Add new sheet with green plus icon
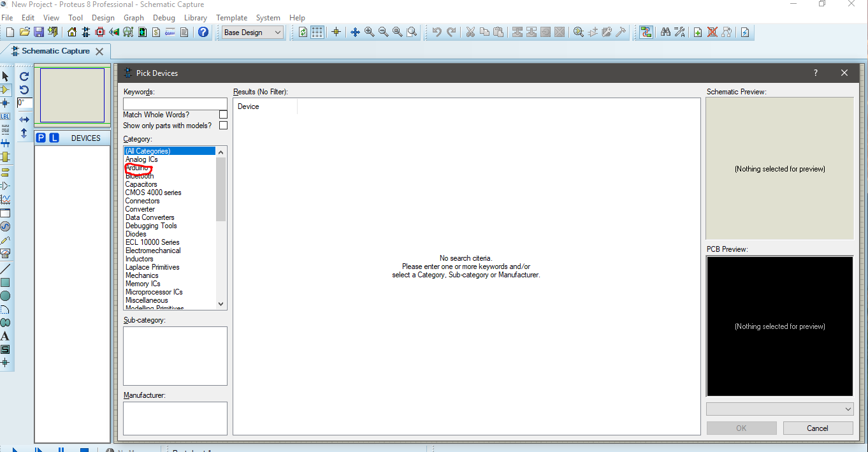 [x=698, y=32]
